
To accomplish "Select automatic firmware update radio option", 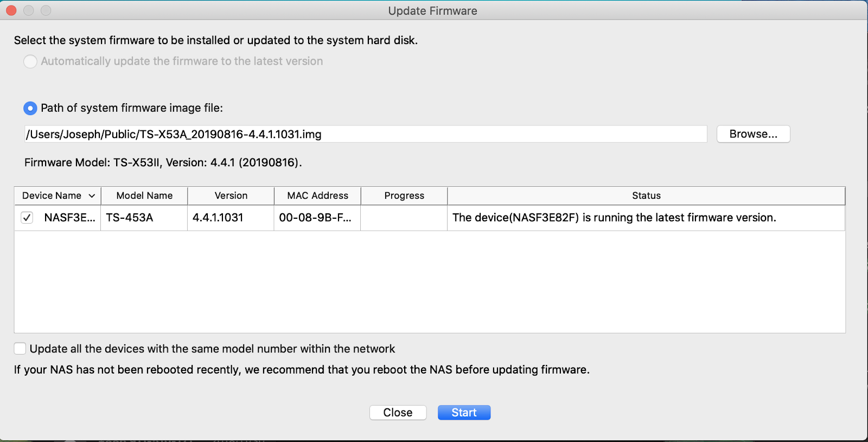I will tap(30, 61).
